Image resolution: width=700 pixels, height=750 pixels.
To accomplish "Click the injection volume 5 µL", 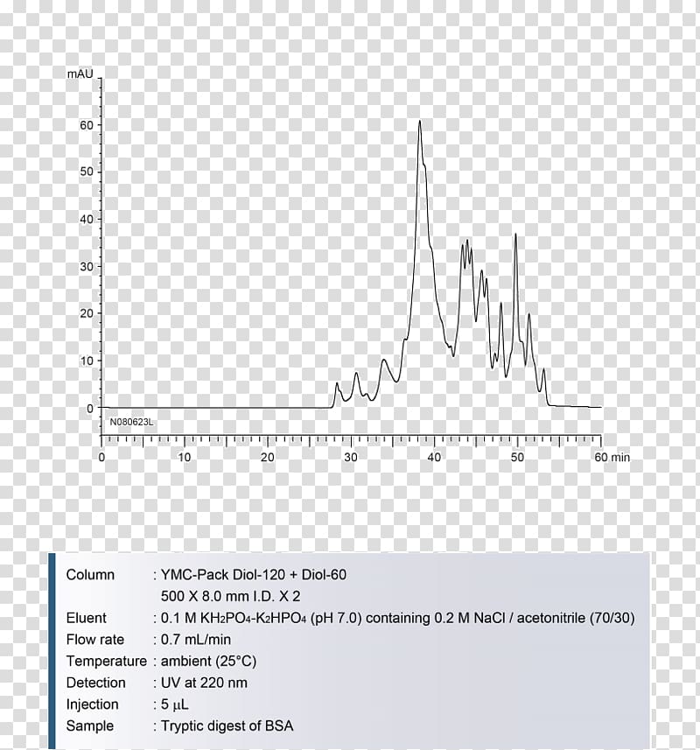I will tap(174, 704).
